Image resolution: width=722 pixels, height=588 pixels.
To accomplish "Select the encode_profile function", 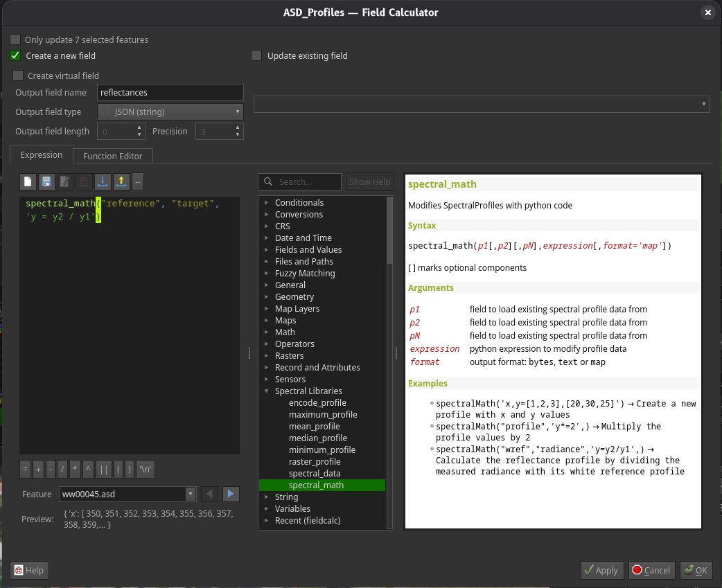I will click(317, 402).
